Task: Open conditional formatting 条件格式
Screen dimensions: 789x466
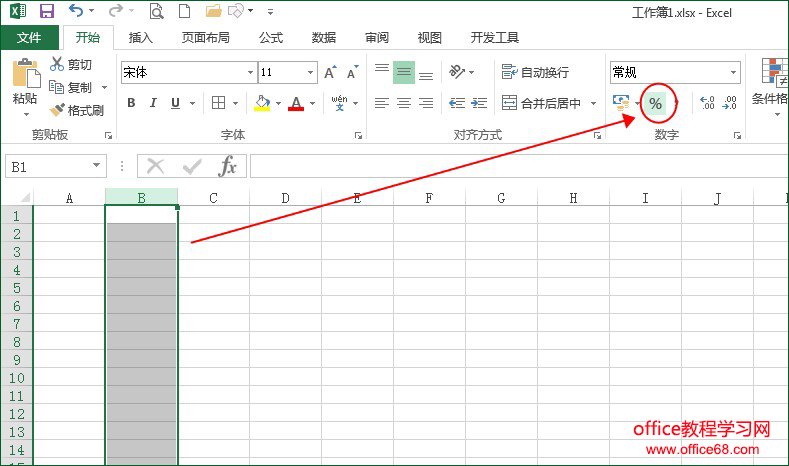Action: click(x=770, y=87)
